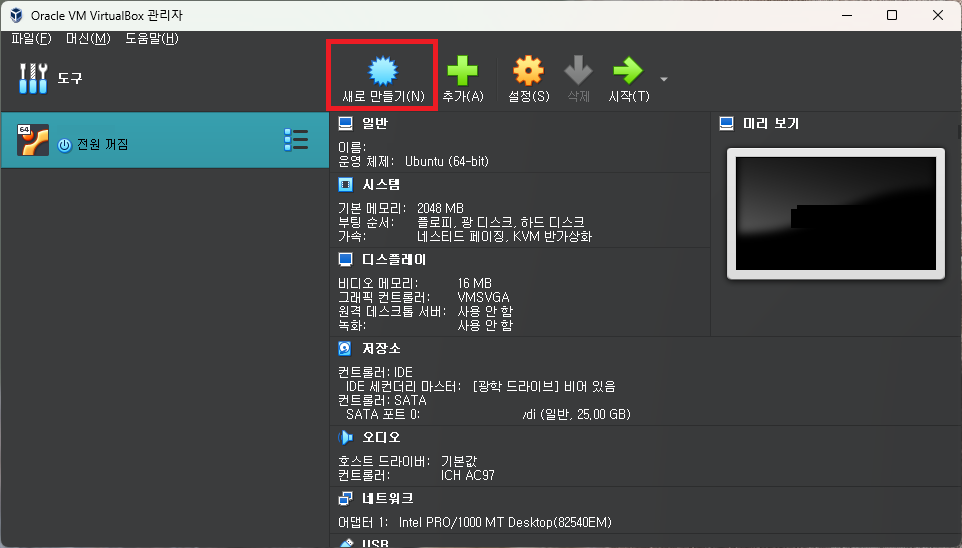Click the New (새로 만들기) starburst icon
This screenshot has width=962, height=548.
pyautogui.click(x=383, y=71)
